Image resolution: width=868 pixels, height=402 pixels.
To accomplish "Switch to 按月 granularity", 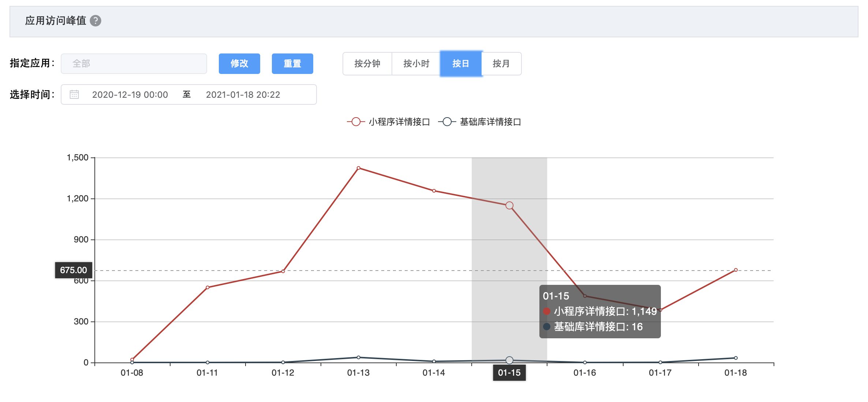I will (501, 64).
